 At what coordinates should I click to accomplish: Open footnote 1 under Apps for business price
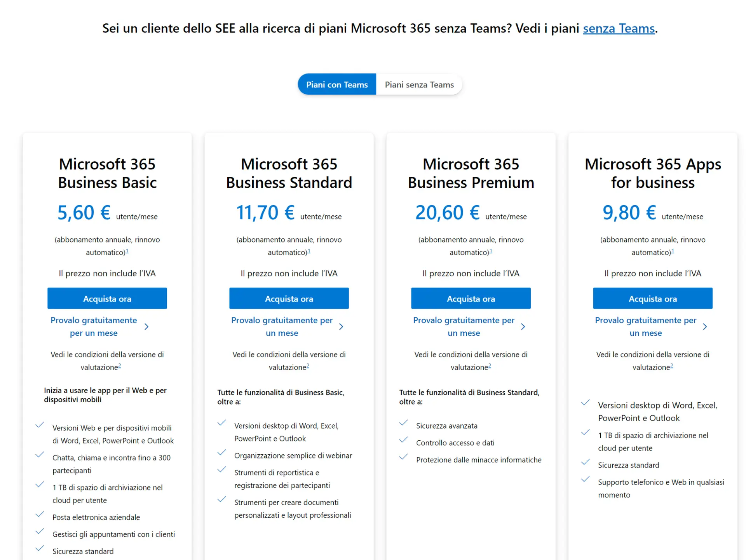click(673, 251)
